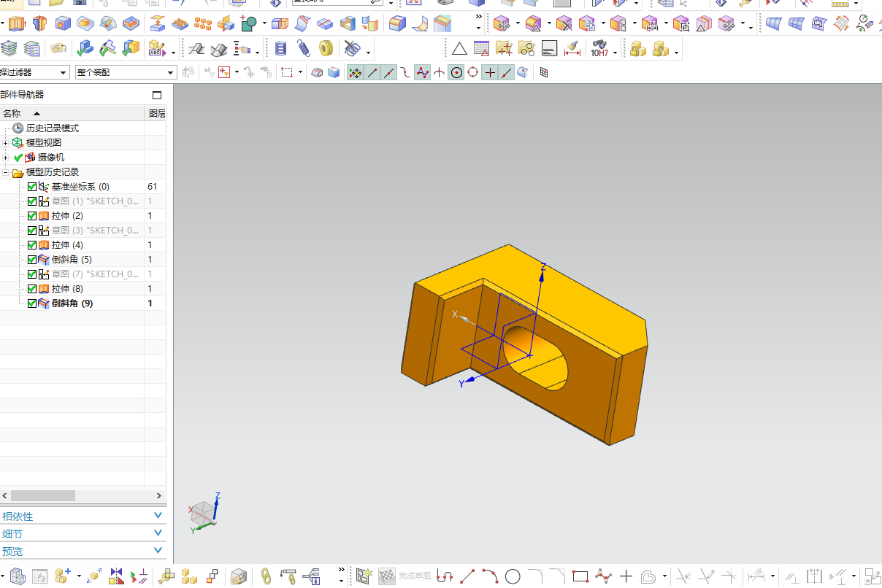Click the mirror assembly icon in bottom toolbar
Image resolution: width=882 pixels, height=588 pixels.
tap(117, 576)
